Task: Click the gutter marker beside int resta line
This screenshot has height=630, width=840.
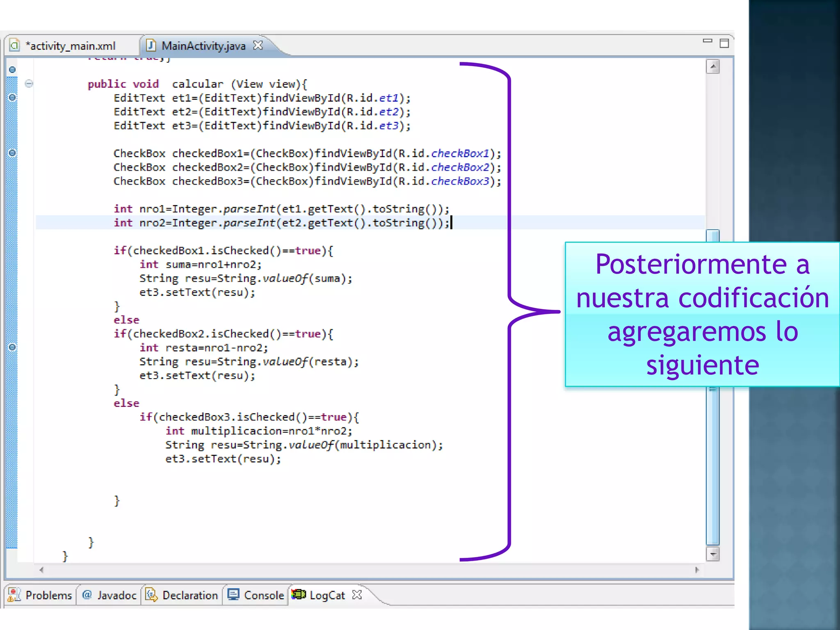Action: pos(12,347)
